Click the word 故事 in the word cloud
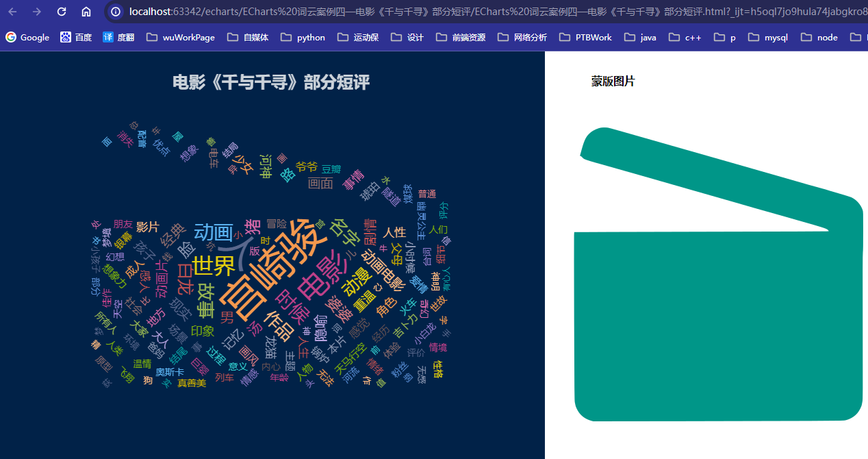Screen dimensions: 868x459 coord(206,301)
